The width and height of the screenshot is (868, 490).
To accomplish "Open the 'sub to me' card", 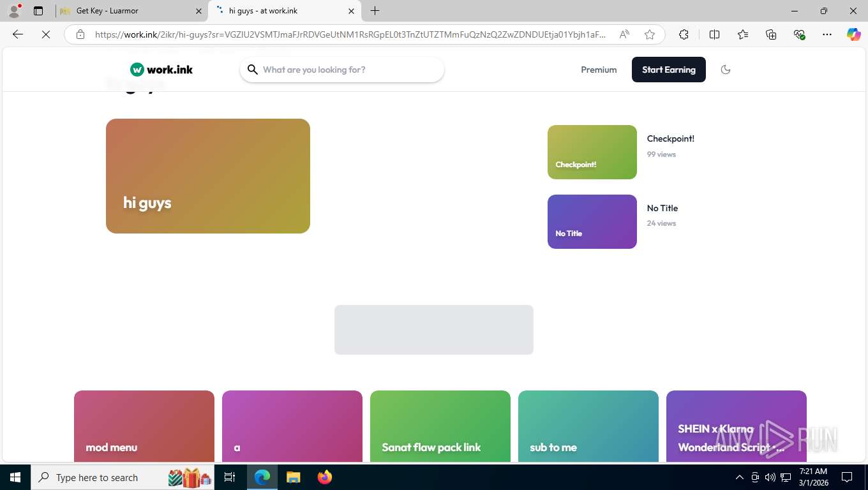I will coord(588,426).
